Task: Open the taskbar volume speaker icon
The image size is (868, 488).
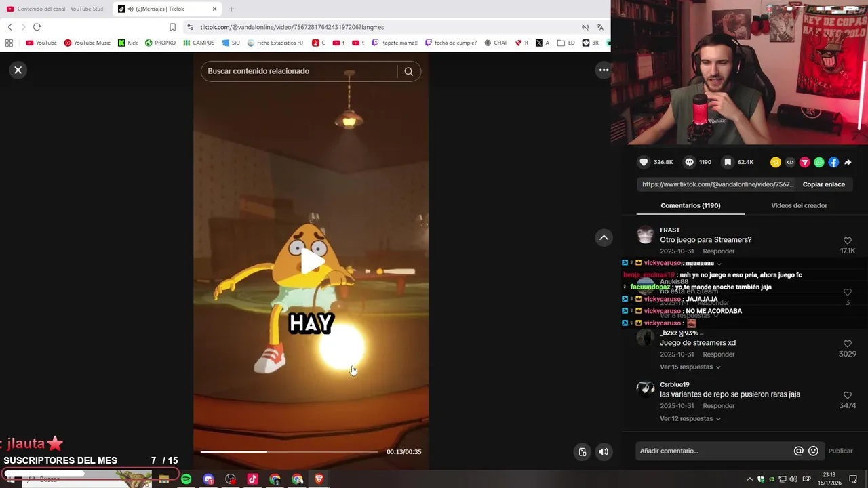Action: [x=793, y=479]
